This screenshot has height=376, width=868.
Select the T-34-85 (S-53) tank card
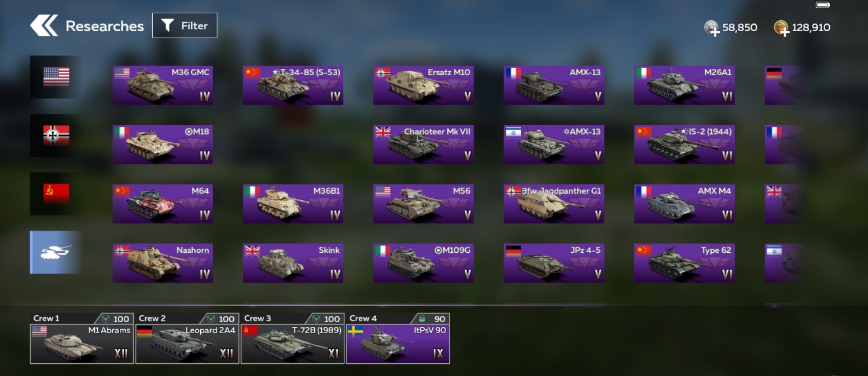tap(293, 85)
